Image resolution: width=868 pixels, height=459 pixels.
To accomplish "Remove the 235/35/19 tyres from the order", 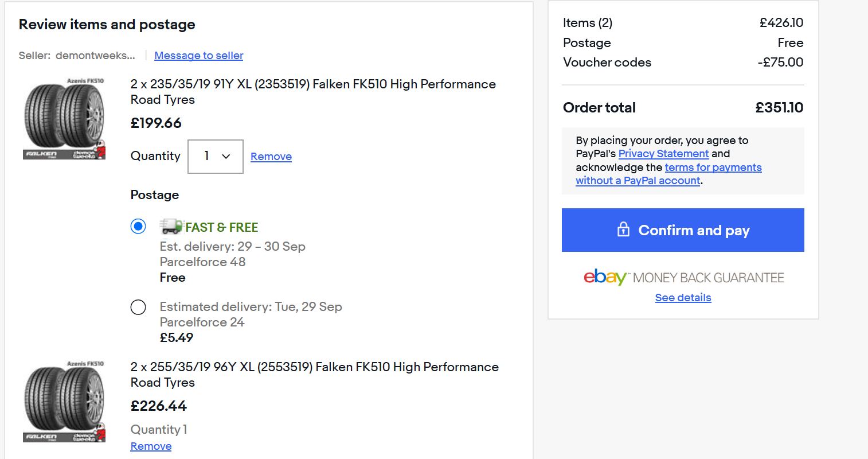I will (x=271, y=157).
